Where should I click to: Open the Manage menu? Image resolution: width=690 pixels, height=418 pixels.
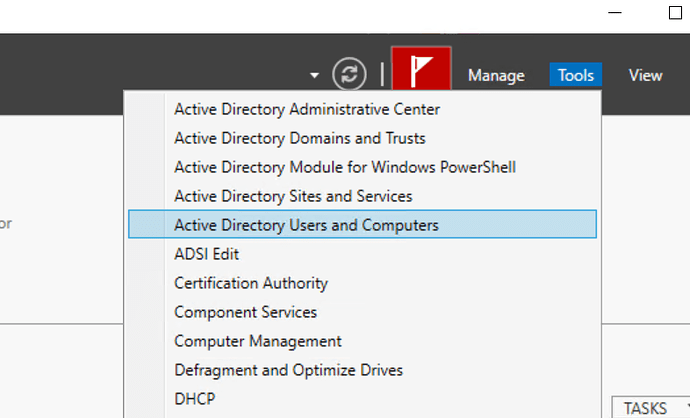(x=496, y=75)
